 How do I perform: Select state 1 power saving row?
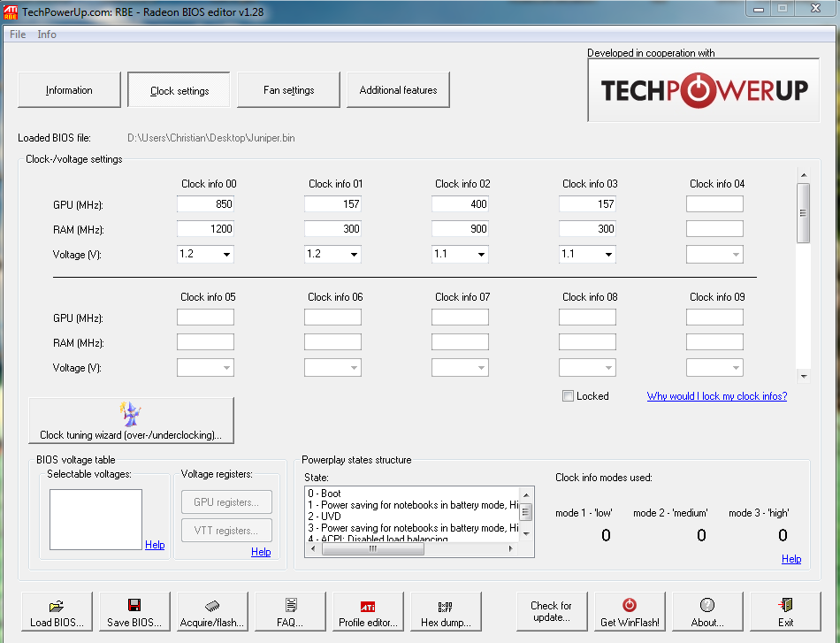[x=412, y=505]
